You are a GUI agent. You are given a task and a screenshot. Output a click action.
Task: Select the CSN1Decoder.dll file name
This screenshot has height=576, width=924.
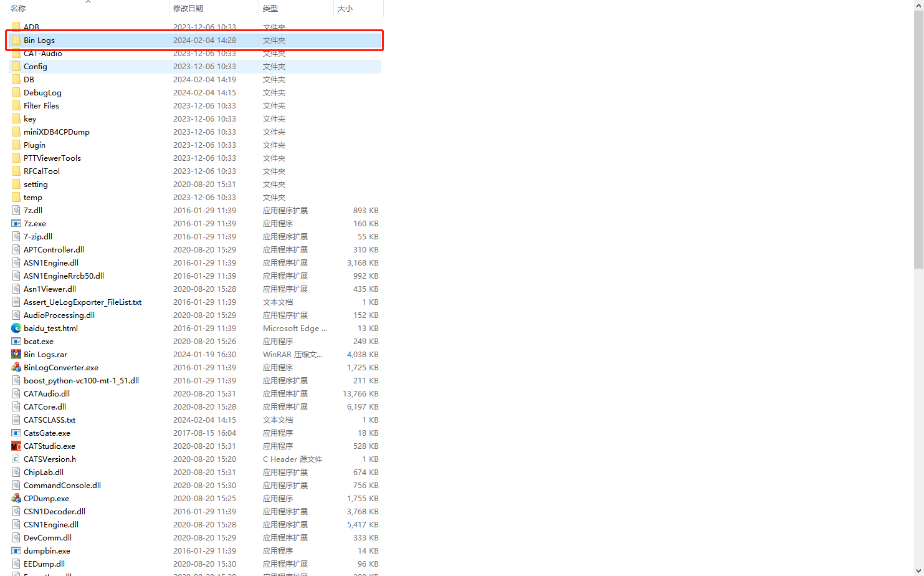[54, 511]
